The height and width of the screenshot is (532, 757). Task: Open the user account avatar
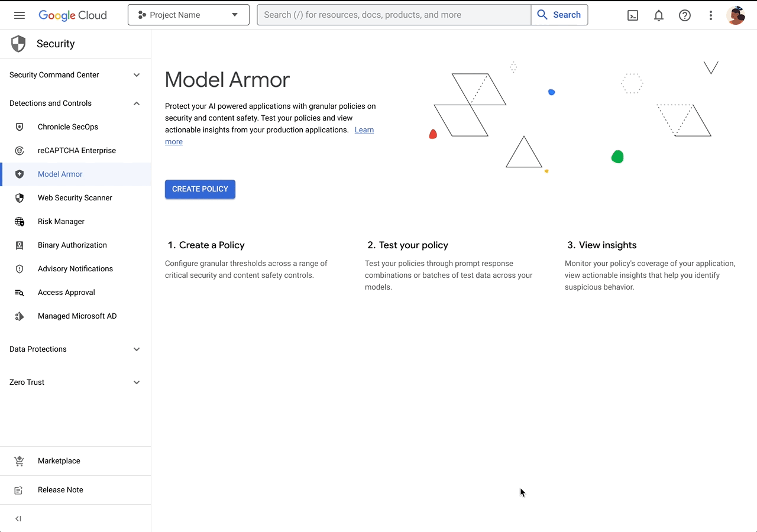736,15
